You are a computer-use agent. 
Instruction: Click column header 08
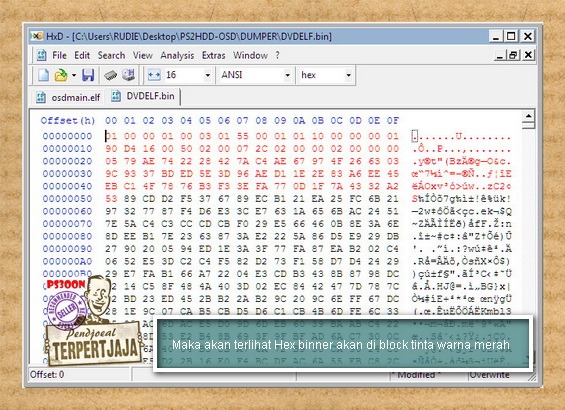[x=261, y=121]
